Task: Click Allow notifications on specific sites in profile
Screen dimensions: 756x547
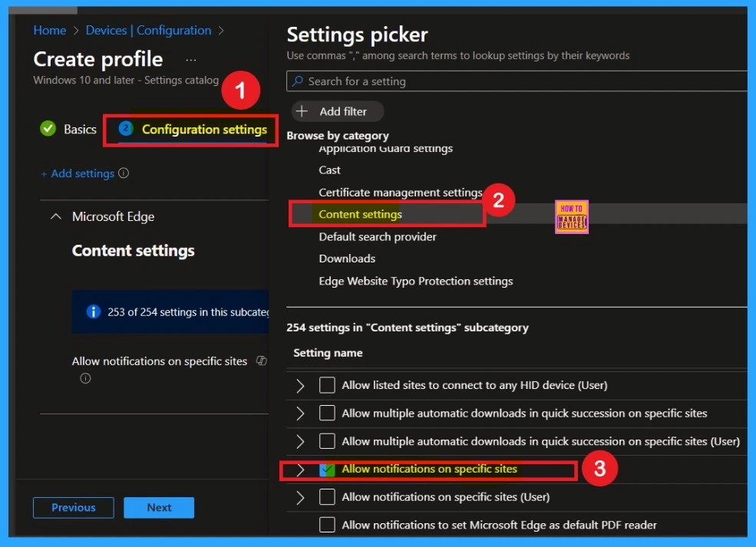Action: 160,361
